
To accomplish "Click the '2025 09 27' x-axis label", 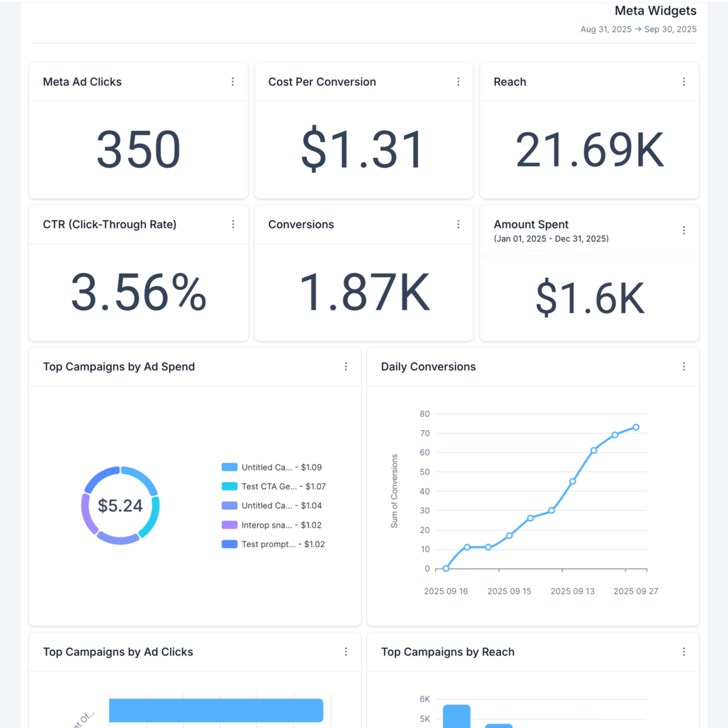I will (x=636, y=592).
